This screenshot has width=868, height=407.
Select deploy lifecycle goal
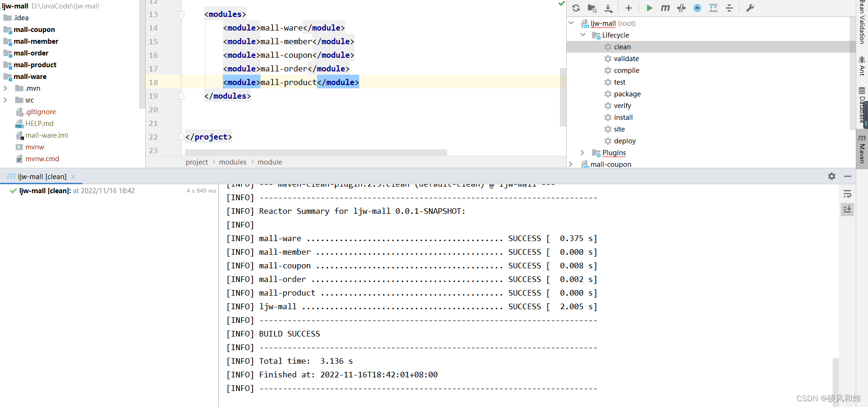(x=624, y=141)
